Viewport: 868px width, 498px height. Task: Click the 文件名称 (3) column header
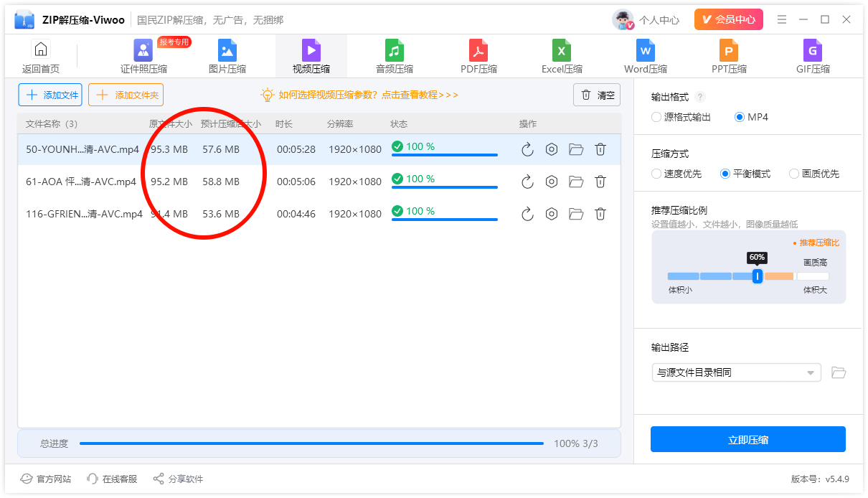52,124
